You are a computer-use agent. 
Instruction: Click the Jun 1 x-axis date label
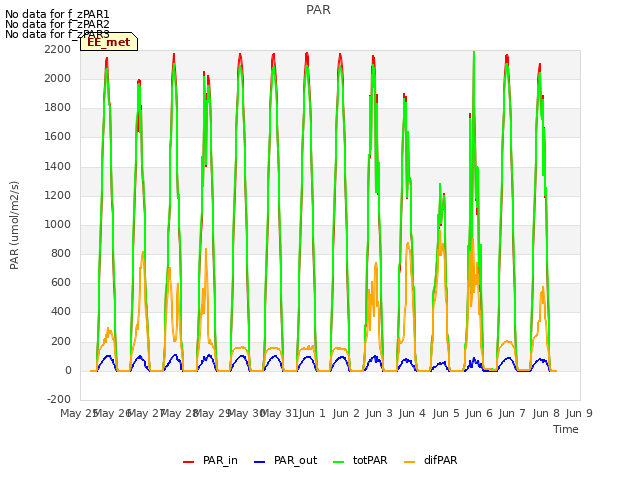pos(312,413)
